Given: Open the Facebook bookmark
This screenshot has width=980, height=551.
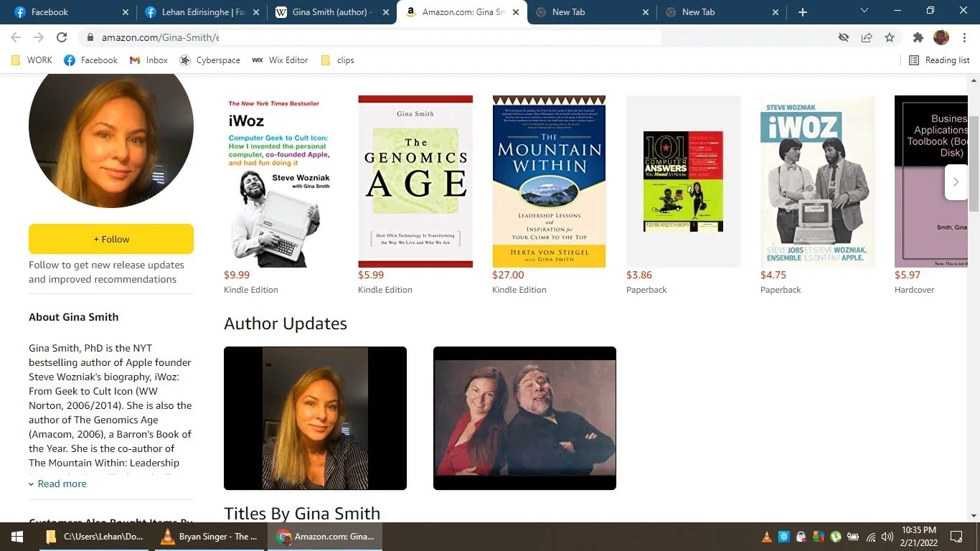Looking at the screenshot, I should tap(90, 60).
